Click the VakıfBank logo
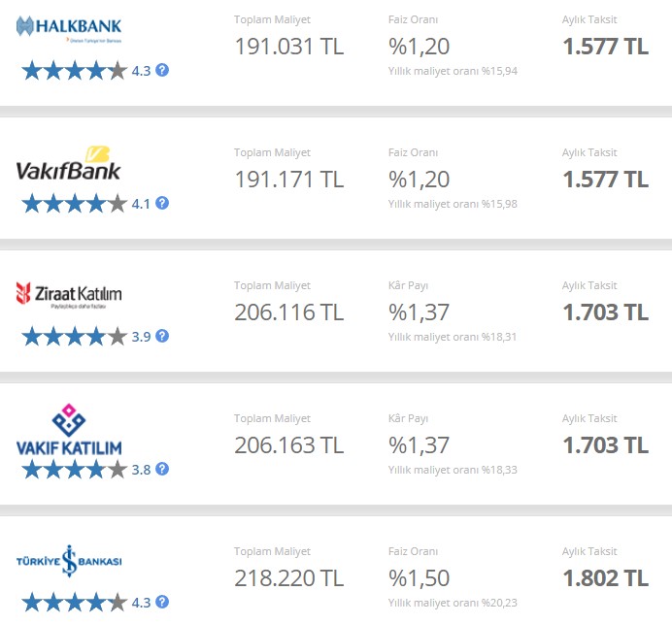Image resolution: width=672 pixels, height=624 pixels. point(68,164)
